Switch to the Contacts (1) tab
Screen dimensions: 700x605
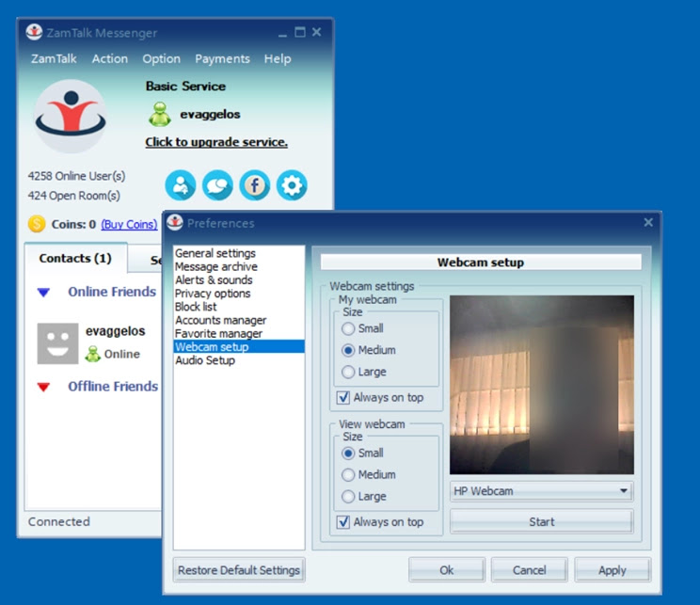click(75, 258)
